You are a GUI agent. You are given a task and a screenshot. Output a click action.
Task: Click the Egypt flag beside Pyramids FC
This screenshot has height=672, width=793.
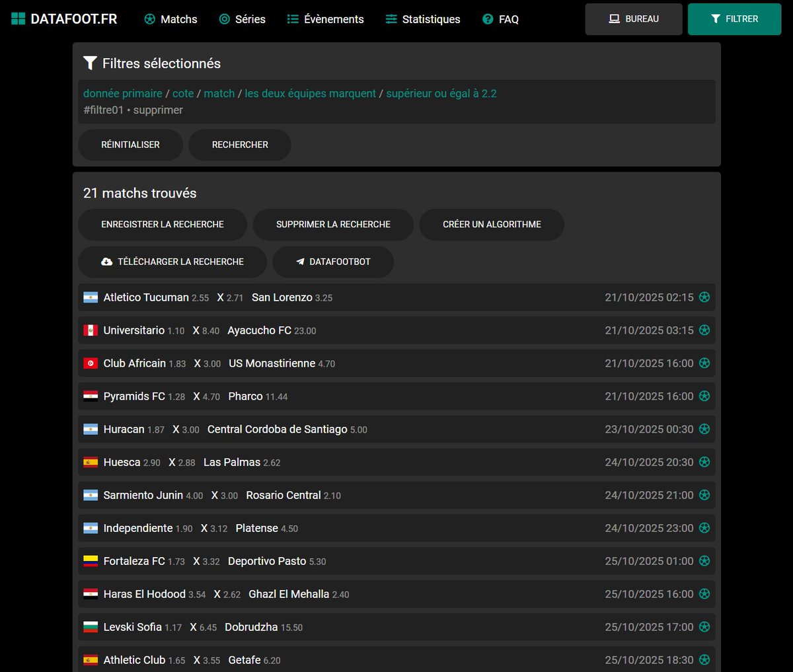tap(91, 396)
